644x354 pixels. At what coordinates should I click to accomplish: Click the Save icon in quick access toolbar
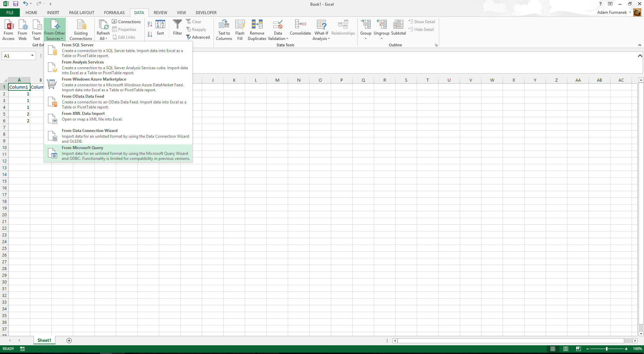pyautogui.click(x=16, y=4)
